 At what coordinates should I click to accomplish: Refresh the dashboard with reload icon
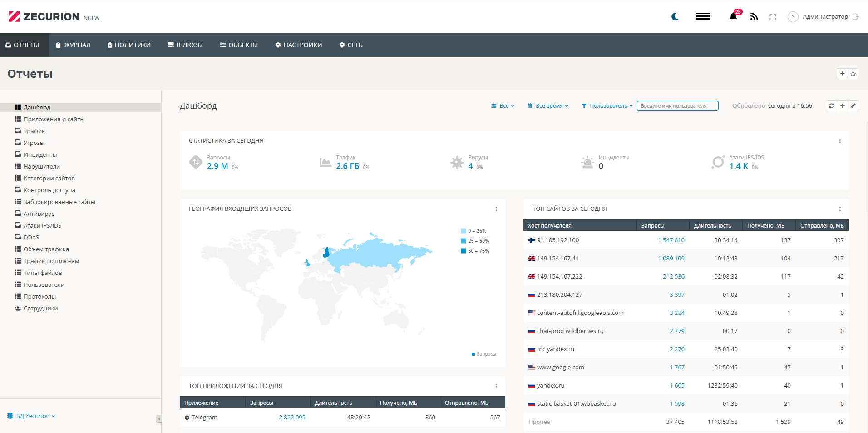click(831, 106)
